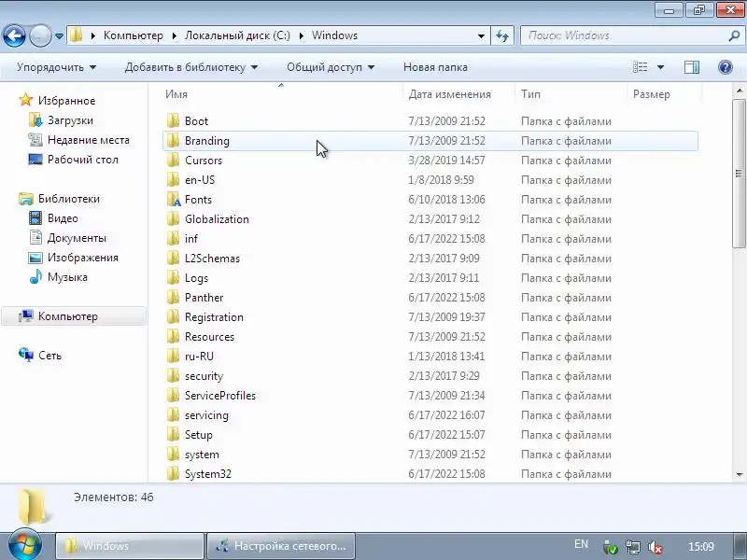Go back with the Back arrow button
The width and height of the screenshot is (747, 560).
click(14, 35)
